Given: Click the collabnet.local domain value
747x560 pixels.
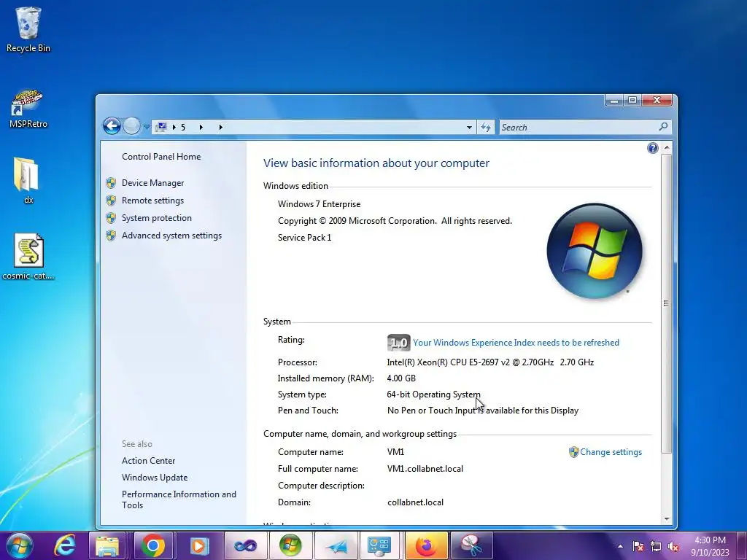Looking at the screenshot, I should (x=415, y=502).
